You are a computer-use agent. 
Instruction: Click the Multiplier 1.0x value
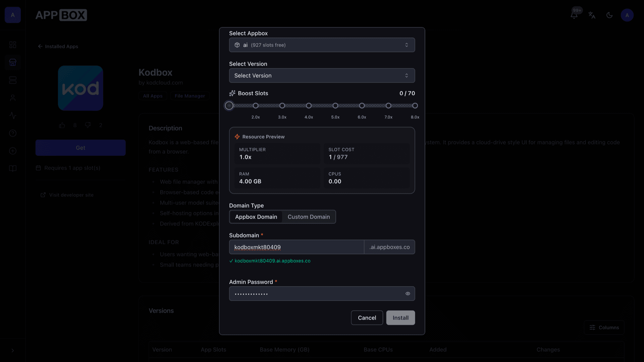(245, 157)
